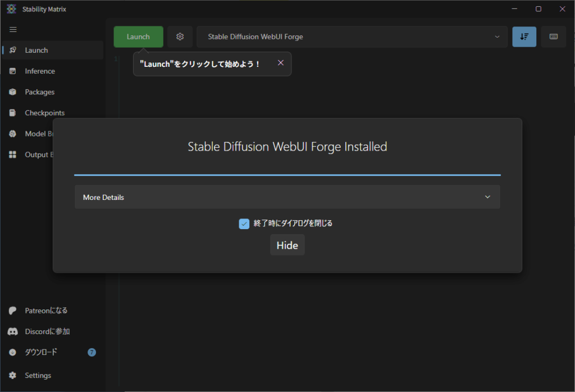The height and width of the screenshot is (392, 575).
Task: Click the Stability Matrix app logo
Action: 11,9
